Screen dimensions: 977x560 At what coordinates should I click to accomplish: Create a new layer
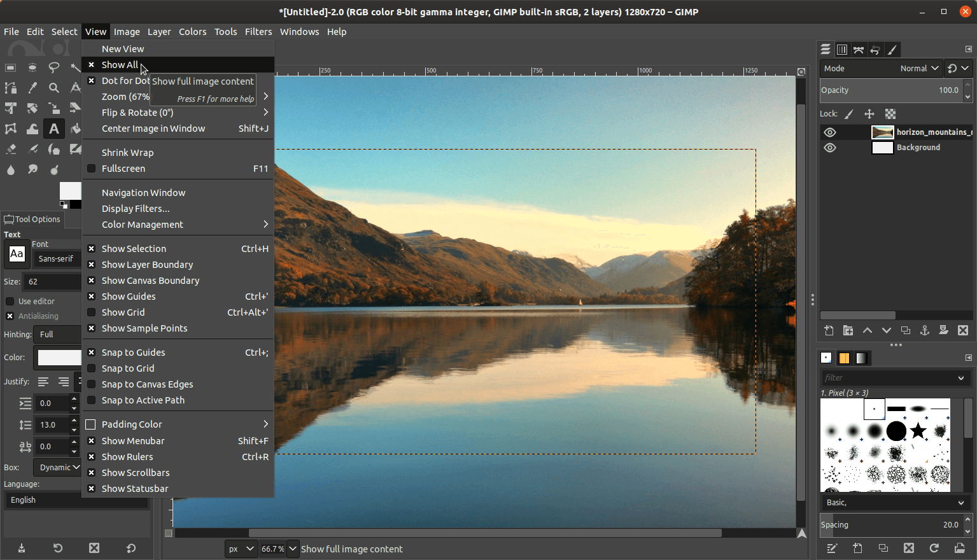click(828, 330)
